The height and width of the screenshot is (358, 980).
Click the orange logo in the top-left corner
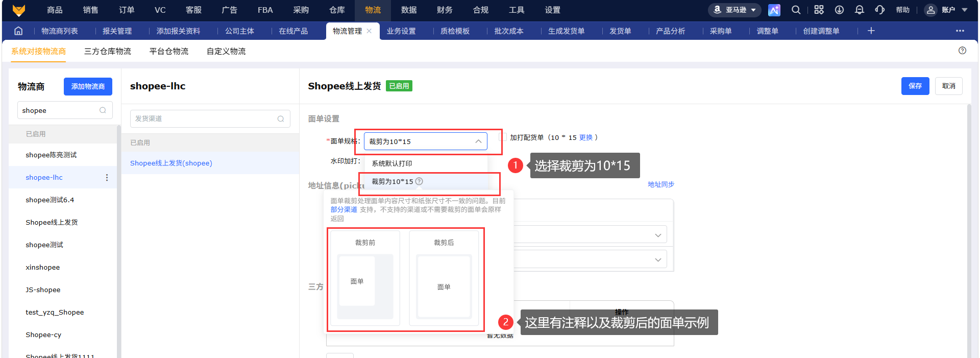[19, 10]
